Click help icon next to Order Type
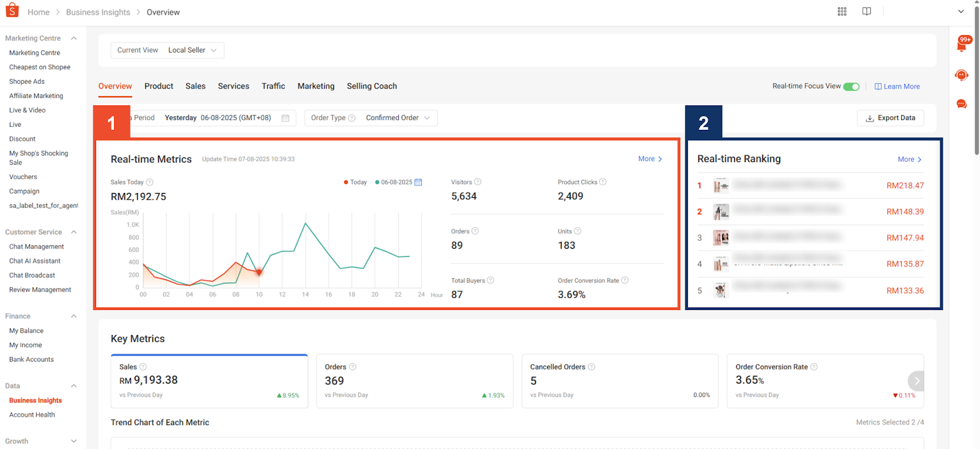Screen dimensions: 980x449 pyautogui.click(x=352, y=118)
